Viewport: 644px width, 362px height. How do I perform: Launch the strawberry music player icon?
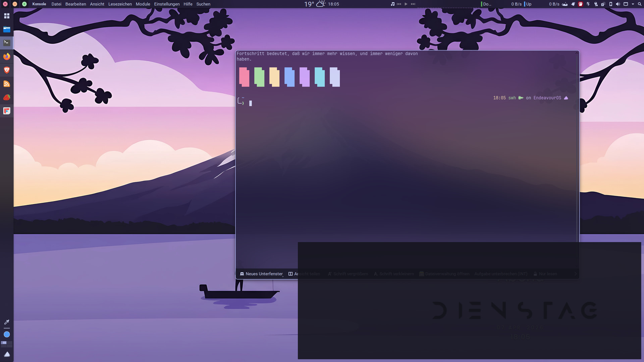(x=7, y=97)
